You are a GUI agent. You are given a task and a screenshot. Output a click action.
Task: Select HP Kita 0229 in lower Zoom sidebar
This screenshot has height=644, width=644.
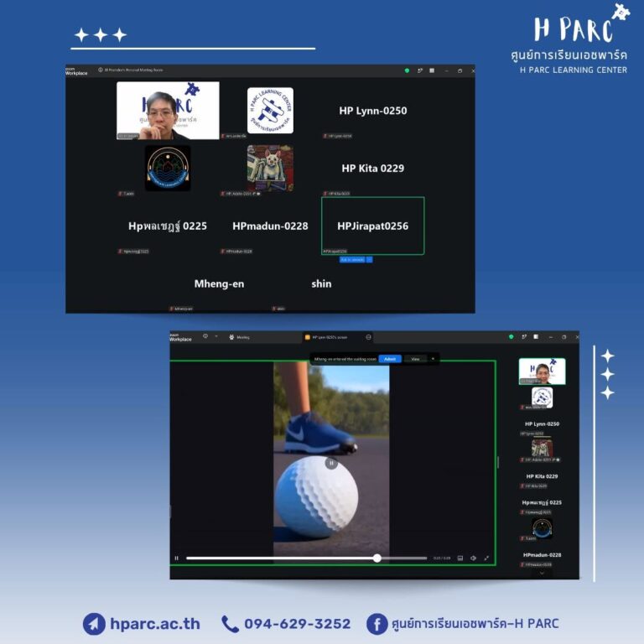click(543, 476)
